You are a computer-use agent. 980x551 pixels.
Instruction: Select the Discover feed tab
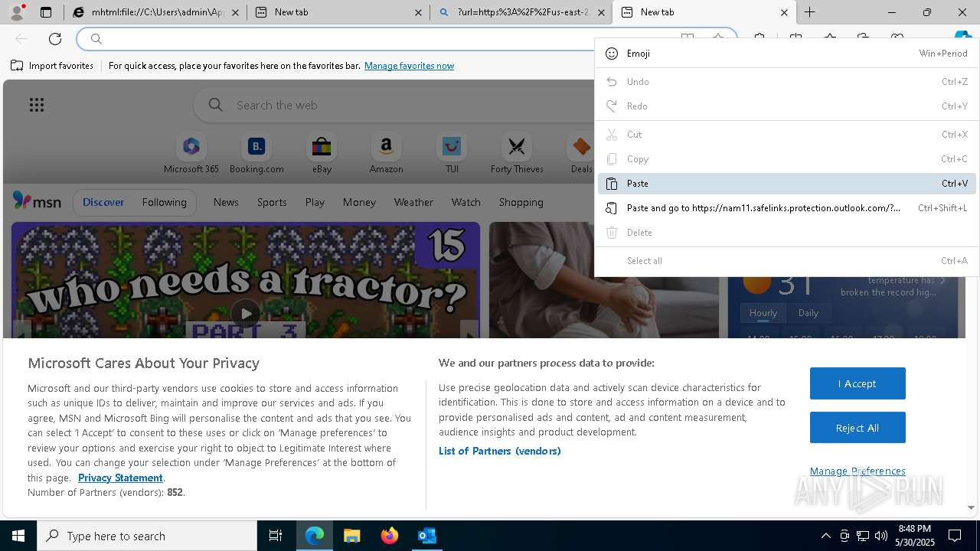pos(103,202)
